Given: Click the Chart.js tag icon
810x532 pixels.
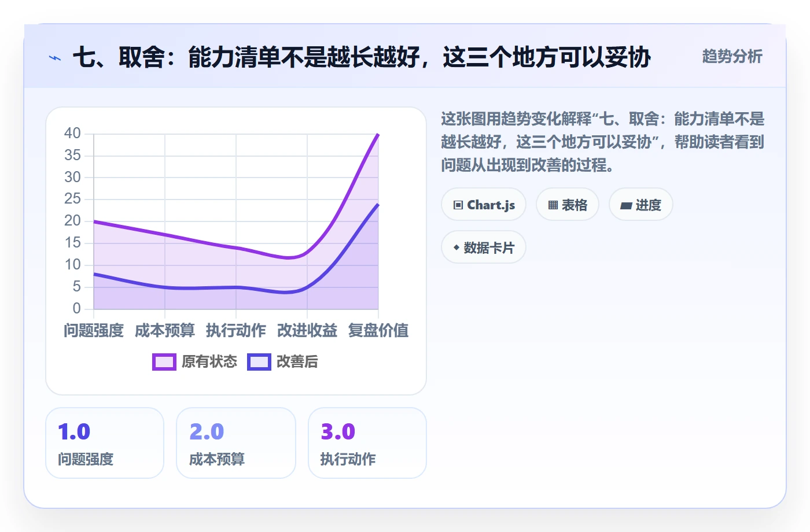Looking at the screenshot, I should [458, 205].
